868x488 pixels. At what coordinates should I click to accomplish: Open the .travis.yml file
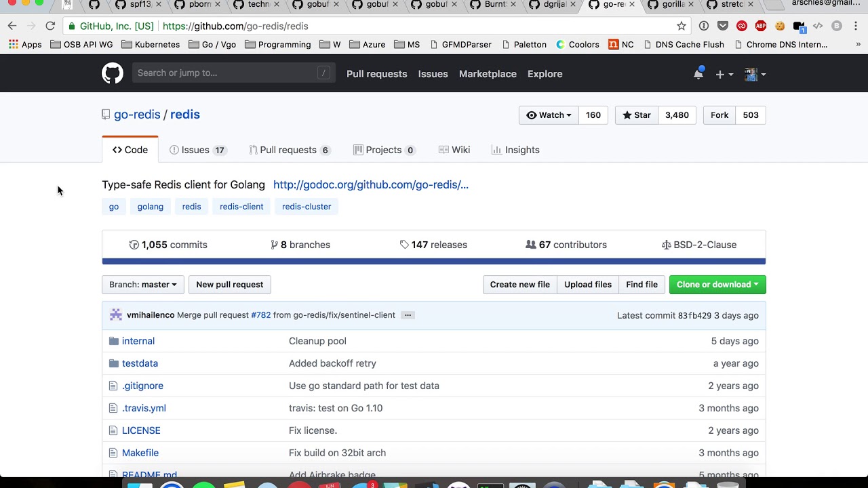[x=144, y=408]
